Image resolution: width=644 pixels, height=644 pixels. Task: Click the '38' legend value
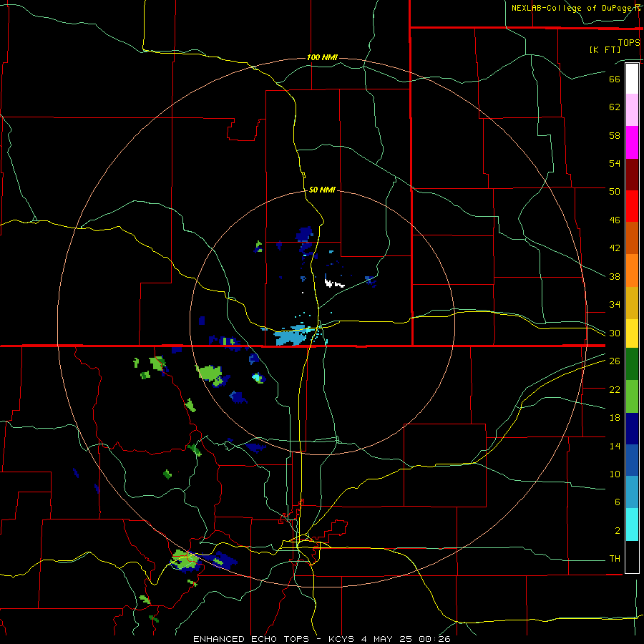(615, 277)
